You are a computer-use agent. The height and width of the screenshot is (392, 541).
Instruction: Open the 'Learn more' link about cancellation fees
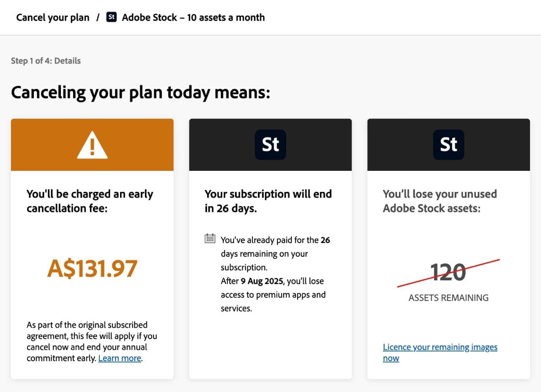coord(119,358)
